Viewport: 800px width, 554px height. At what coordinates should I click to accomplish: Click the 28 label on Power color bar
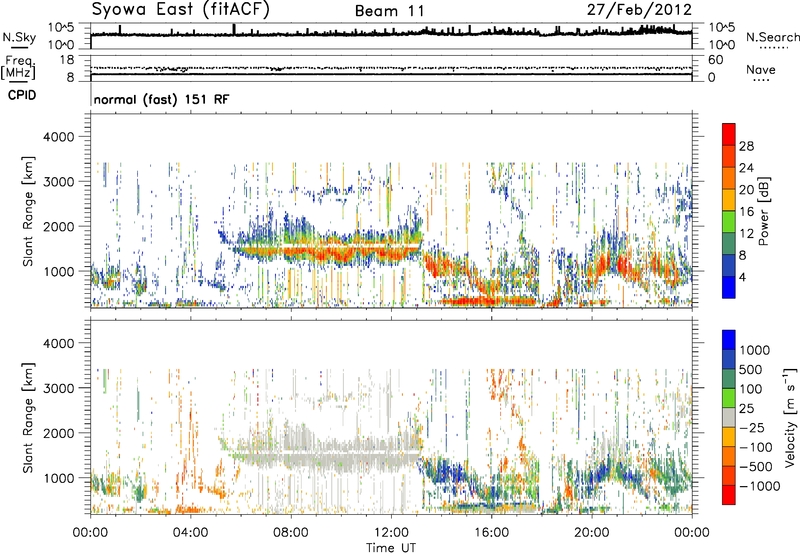(746, 146)
